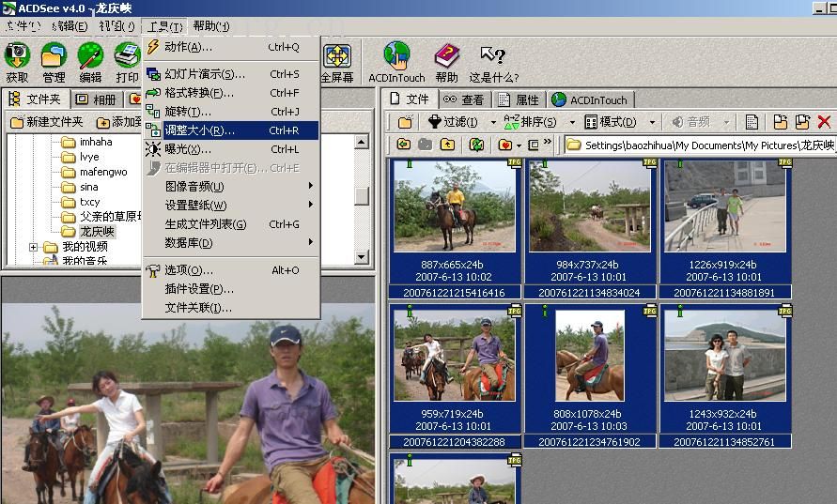
Task: Expand hidden toolbar items via » chevron
Action: pos(548,142)
